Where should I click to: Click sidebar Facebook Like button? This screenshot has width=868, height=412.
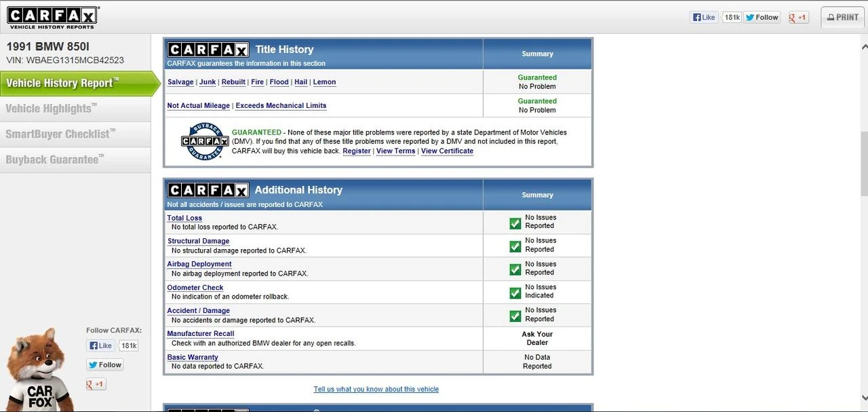(x=100, y=345)
